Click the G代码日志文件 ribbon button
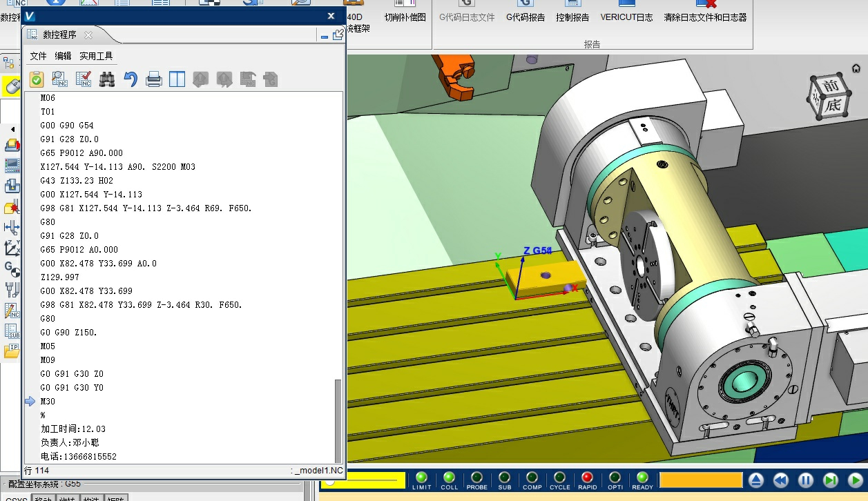This screenshot has height=501, width=868. tap(467, 12)
